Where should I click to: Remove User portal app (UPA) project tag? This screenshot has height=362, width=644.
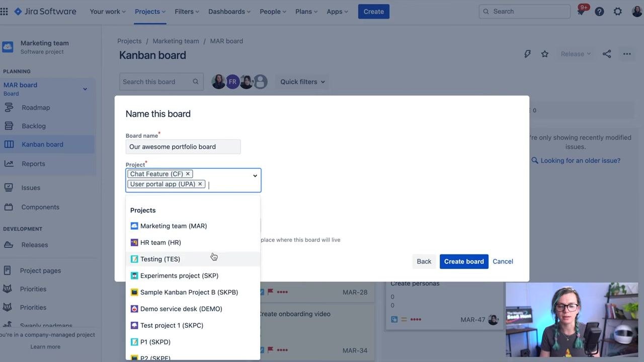(200, 184)
